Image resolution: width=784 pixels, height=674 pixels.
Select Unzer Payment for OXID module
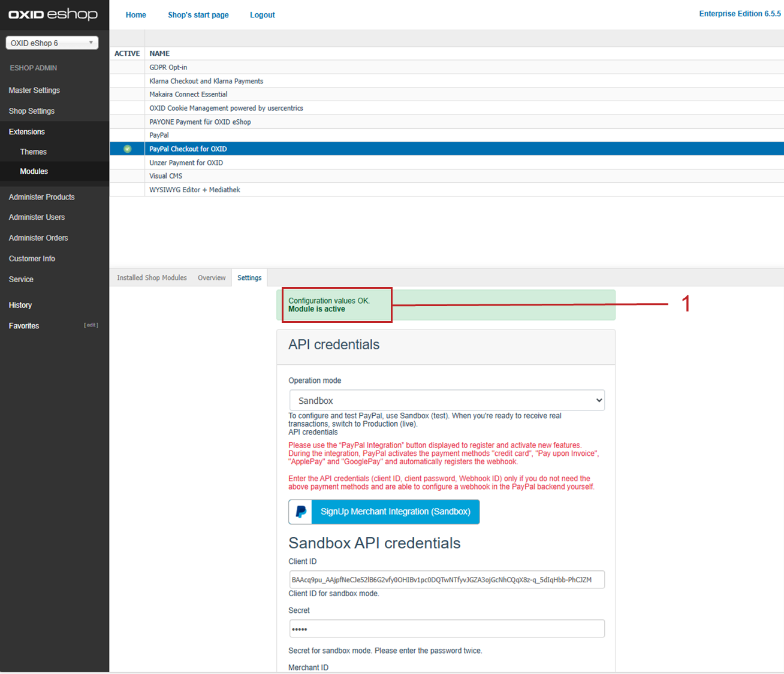(x=186, y=162)
